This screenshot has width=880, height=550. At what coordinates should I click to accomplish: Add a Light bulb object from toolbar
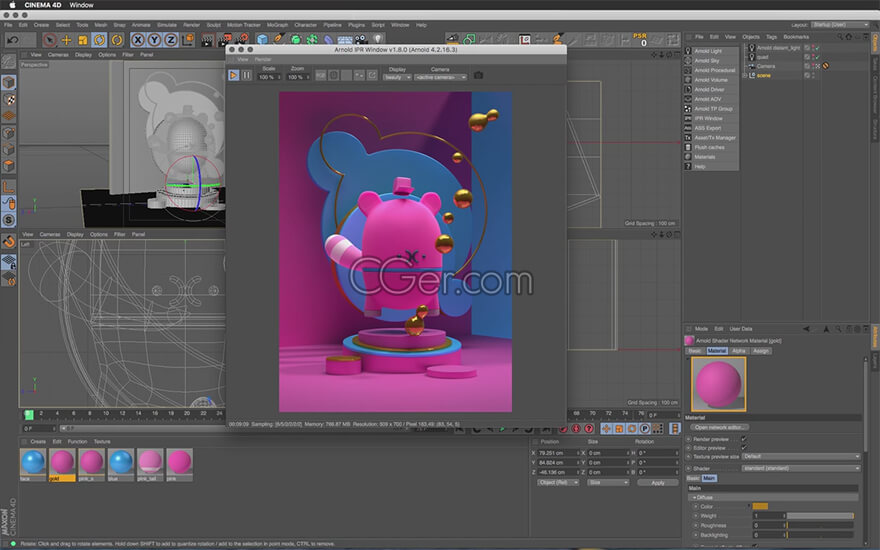[378, 39]
